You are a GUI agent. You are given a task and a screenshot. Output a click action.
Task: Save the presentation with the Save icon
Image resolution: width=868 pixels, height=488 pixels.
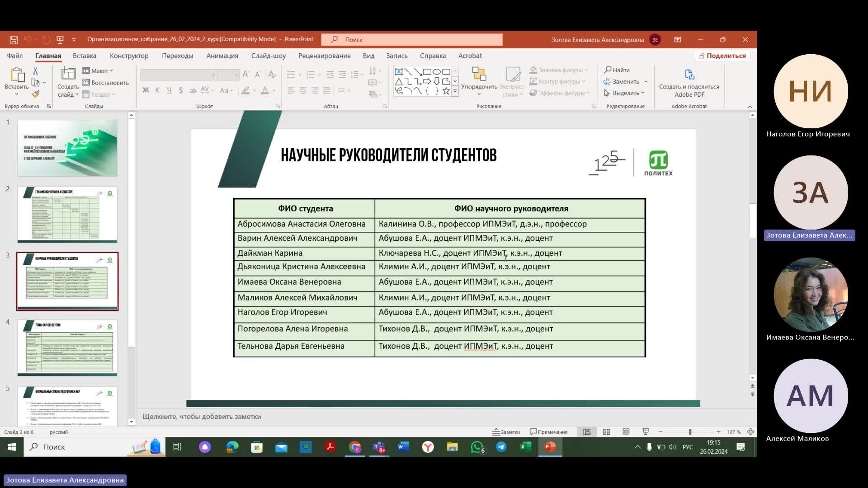coord(14,40)
